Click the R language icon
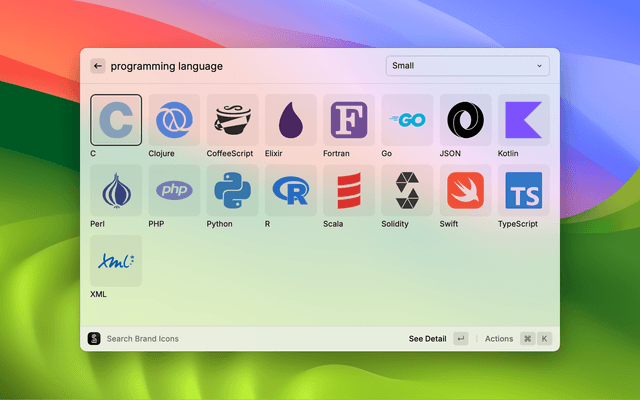640x400 pixels. tap(290, 190)
